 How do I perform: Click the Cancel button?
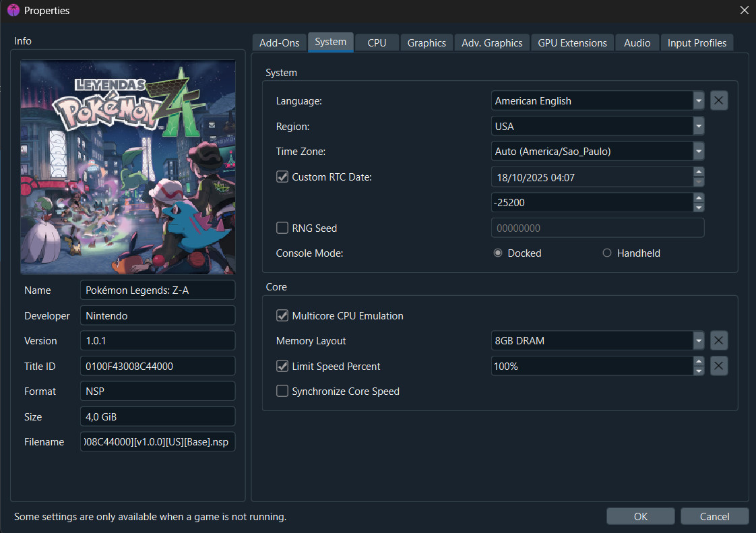[x=714, y=517]
